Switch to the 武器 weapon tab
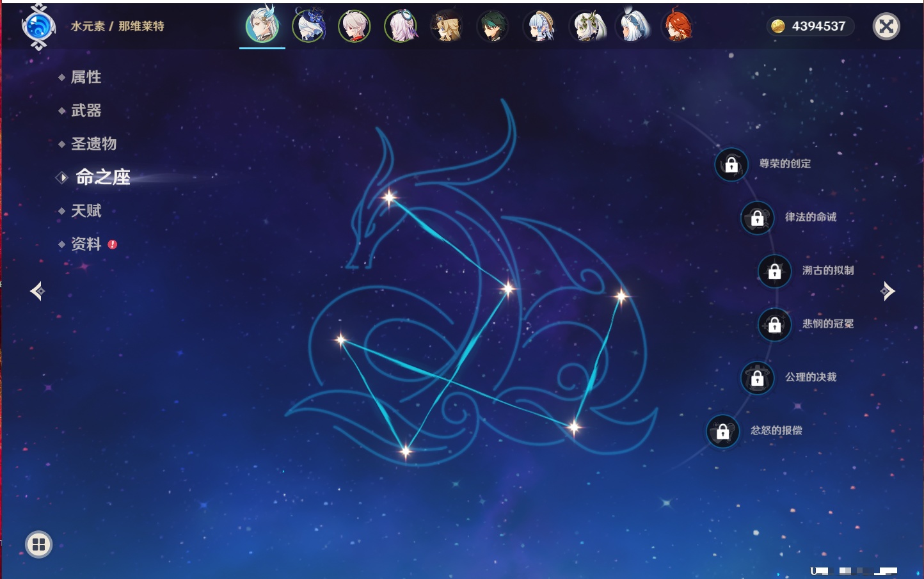The width and height of the screenshot is (924, 579). point(86,111)
